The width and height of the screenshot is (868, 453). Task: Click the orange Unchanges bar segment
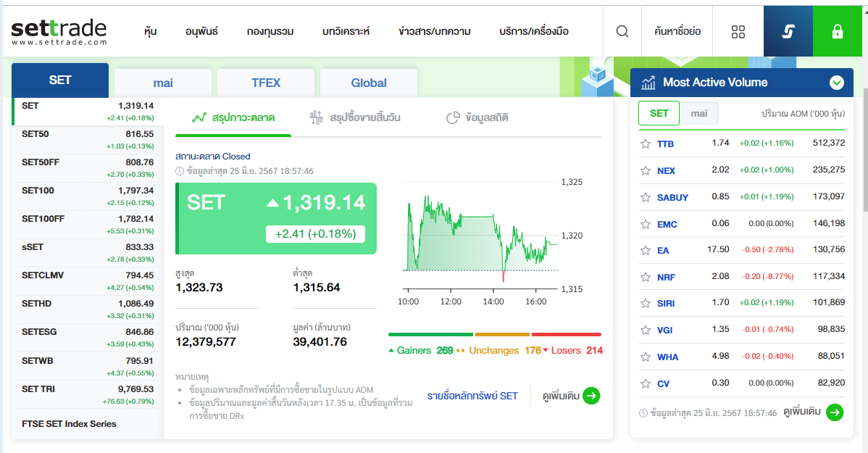(502, 334)
